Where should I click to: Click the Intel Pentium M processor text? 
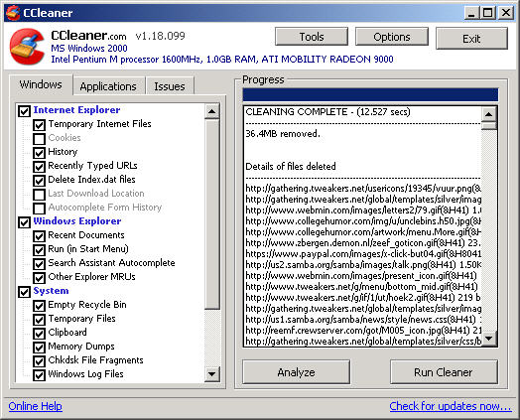click(x=222, y=60)
